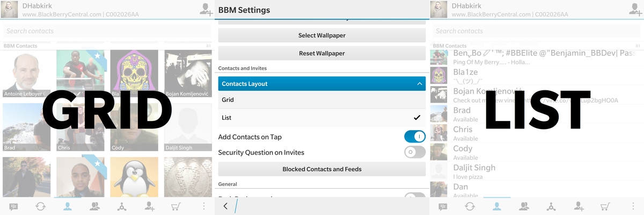Click the Reset Wallpaper button
The height and width of the screenshot is (215, 644).
pyautogui.click(x=322, y=53)
